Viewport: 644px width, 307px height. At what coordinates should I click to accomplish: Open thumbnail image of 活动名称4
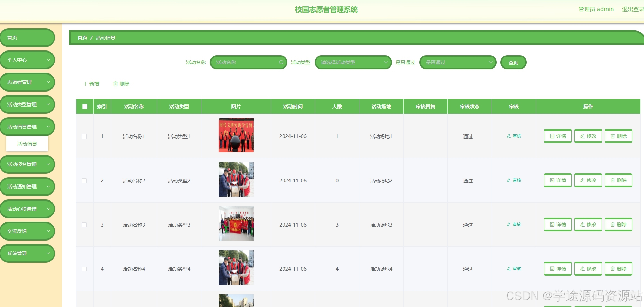236,268
